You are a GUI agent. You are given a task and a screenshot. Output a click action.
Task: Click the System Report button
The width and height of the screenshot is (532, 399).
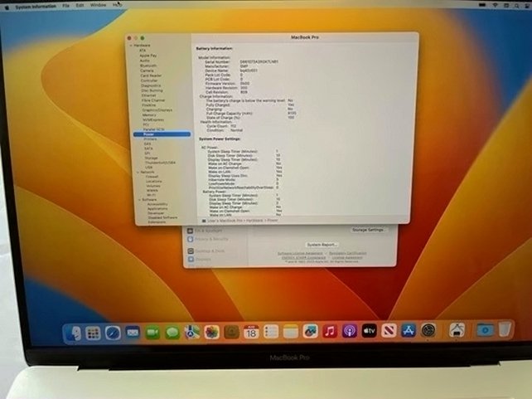tap(322, 245)
